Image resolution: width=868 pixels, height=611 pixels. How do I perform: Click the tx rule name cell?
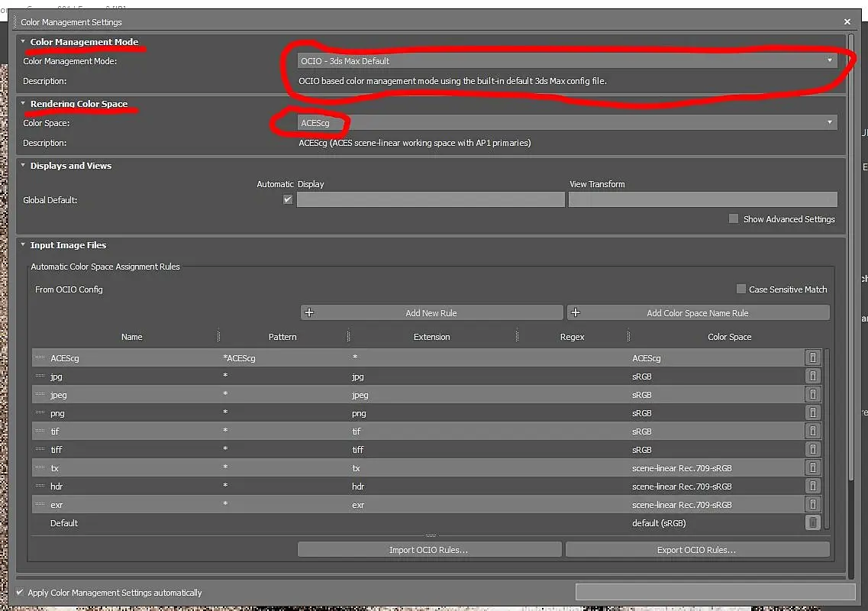pyautogui.click(x=55, y=468)
